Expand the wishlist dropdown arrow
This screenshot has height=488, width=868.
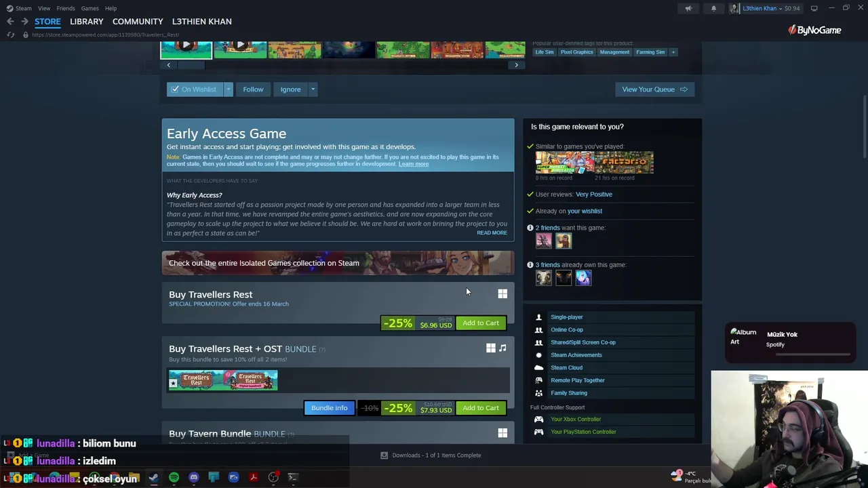click(229, 89)
